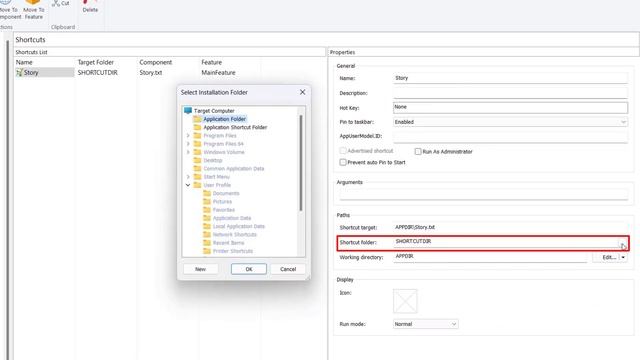This screenshot has width=640, height=360.
Task: Click the Hot Key field
Action: point(510,107)
